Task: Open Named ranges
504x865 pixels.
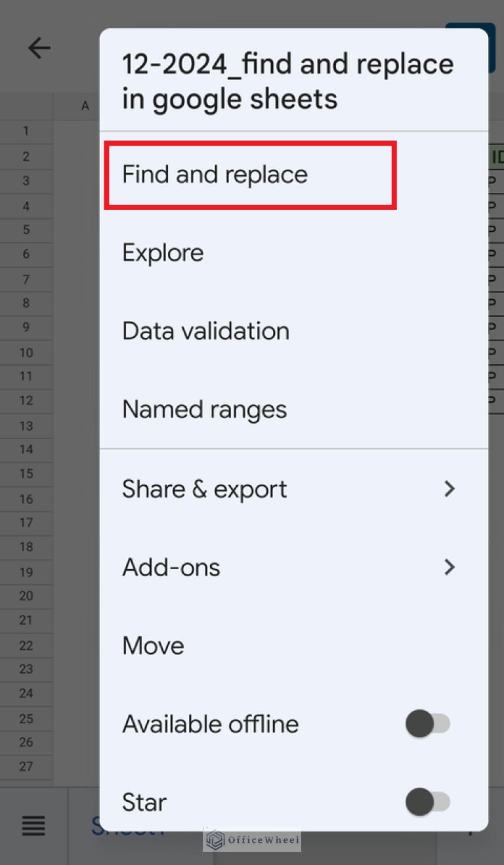Action: (x=204, y=409)
